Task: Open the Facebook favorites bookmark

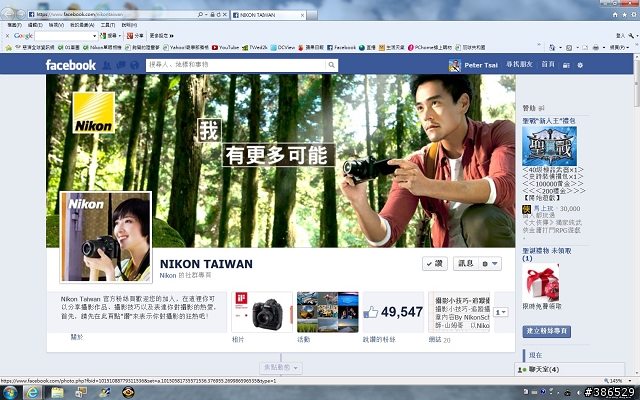Action: tap(341, 48)
